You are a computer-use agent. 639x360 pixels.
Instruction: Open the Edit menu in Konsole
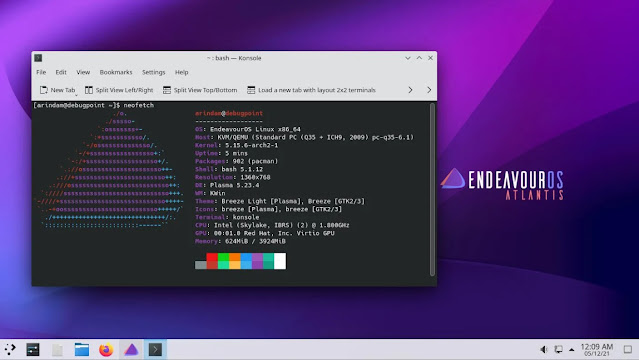click(61, 72)
